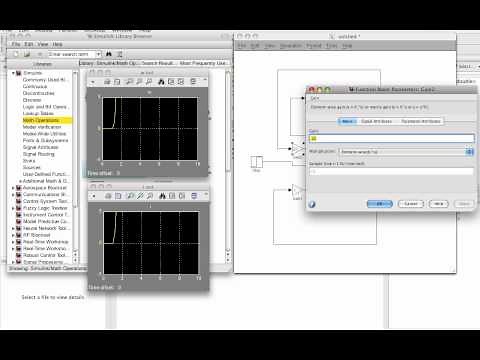Autoscale the upper scope with binoculars icon
Viewport: 480px width, 360px height.
coord(161,82)
